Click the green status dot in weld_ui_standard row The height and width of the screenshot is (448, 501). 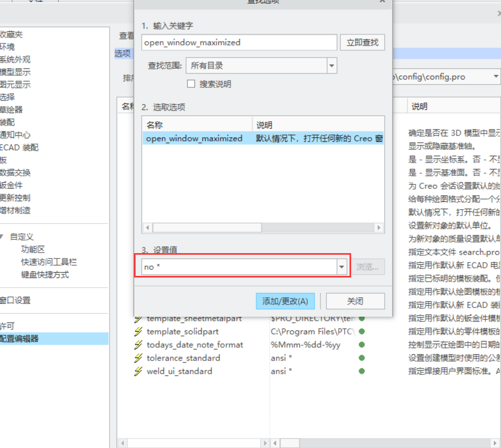point(362,371)
